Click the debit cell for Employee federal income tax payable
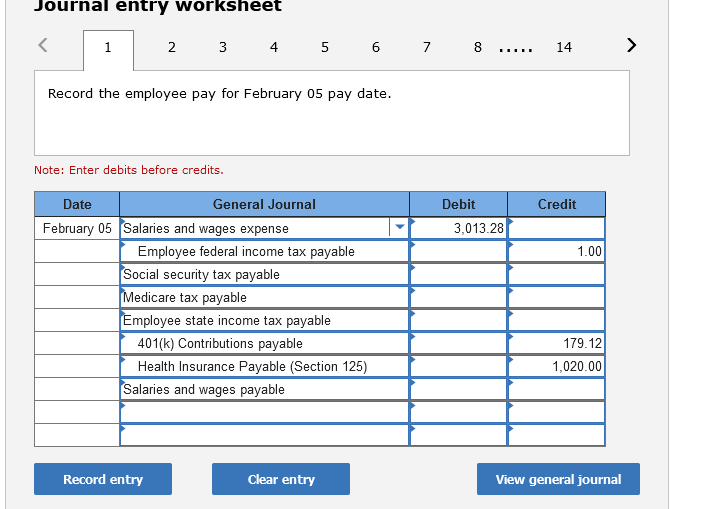This screenshot has width=723, height=509. (x=458, y=251)
